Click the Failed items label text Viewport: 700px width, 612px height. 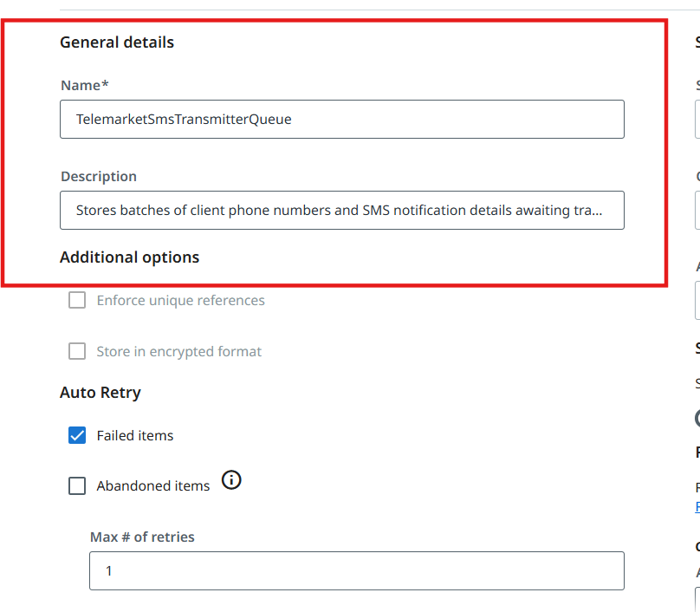click(x=135, y=435)
